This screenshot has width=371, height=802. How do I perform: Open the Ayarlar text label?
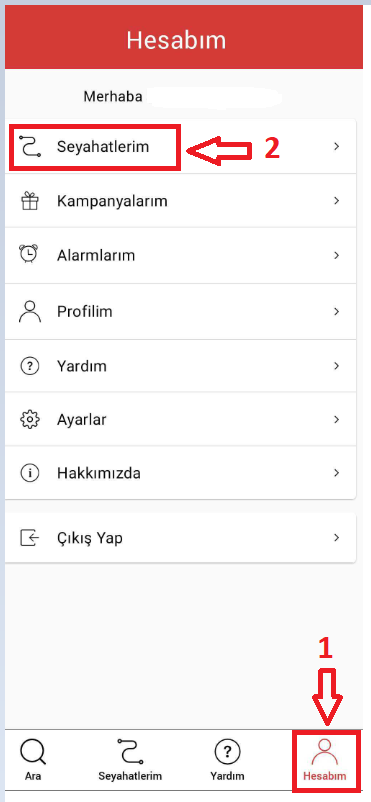pyautogui.click(x=82, y=420)
